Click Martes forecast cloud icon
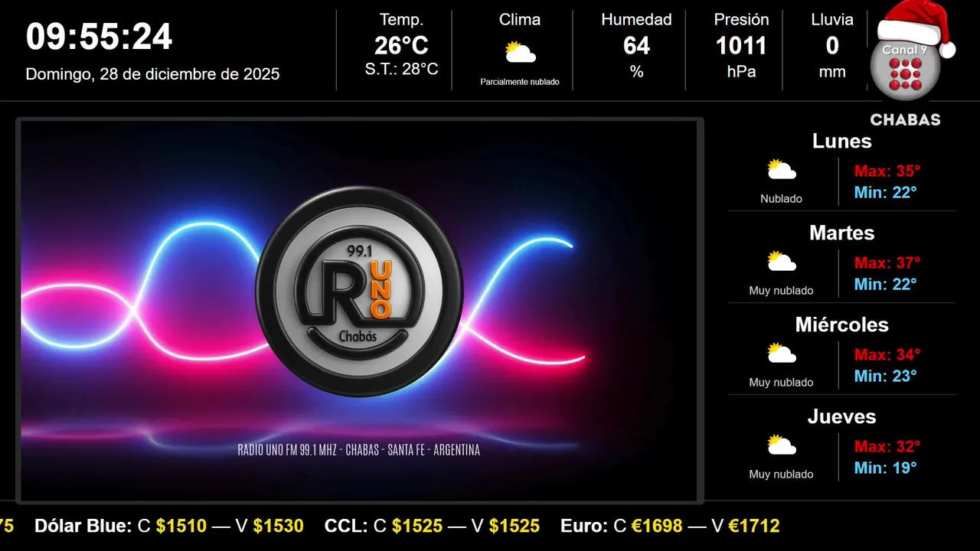The image size is (980, 551). [x=782, y=262]
